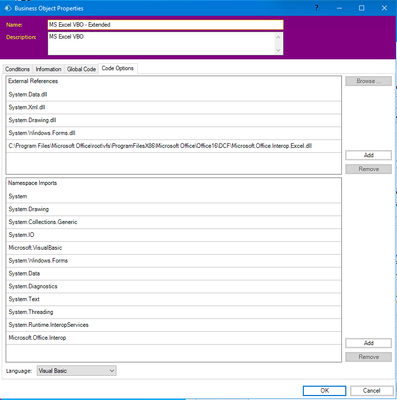Click the Blue Prism title bar icon

(x=8, y=8)
